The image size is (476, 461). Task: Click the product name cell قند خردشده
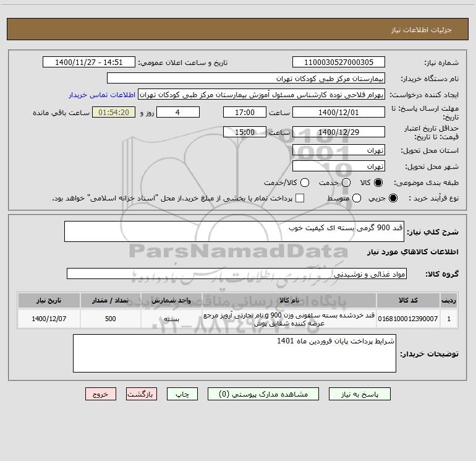pos(289,319)
